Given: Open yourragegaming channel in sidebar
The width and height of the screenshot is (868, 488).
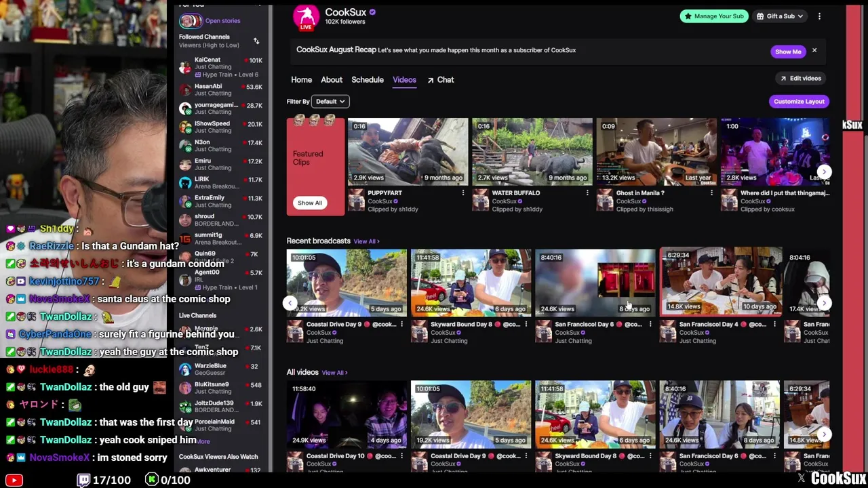Looking at the screenshot, I should (220, 108).
